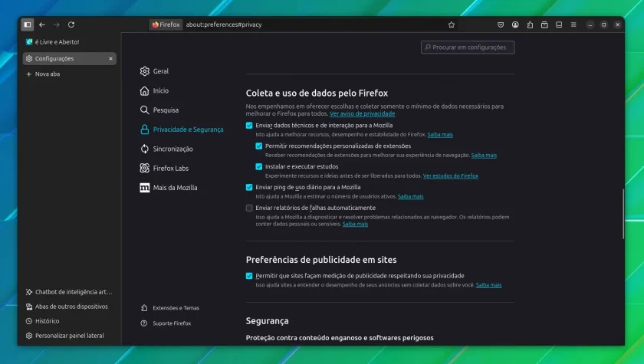Go back with the left arrow
The height and width of the screenshot is (364, 644).
(42, 25)
